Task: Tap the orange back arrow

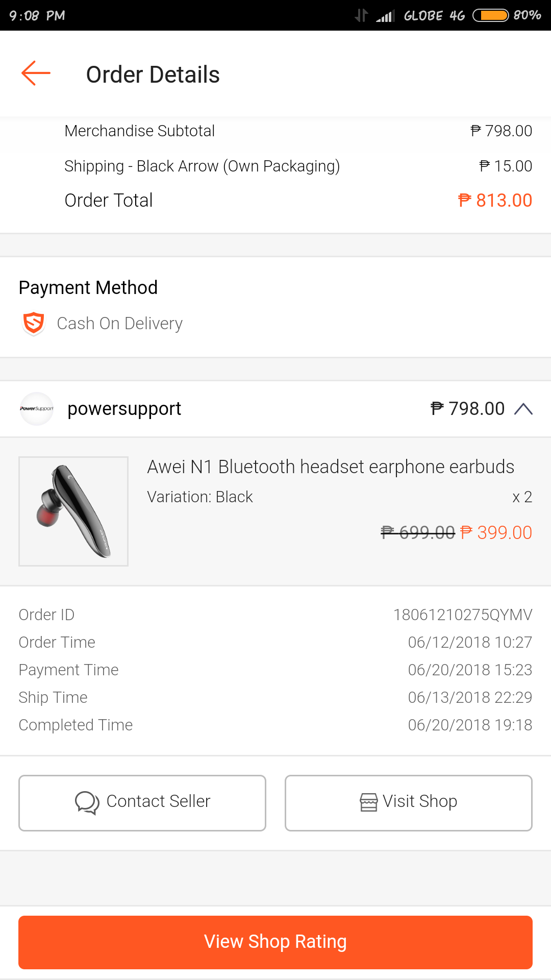Action: point(36,73)
